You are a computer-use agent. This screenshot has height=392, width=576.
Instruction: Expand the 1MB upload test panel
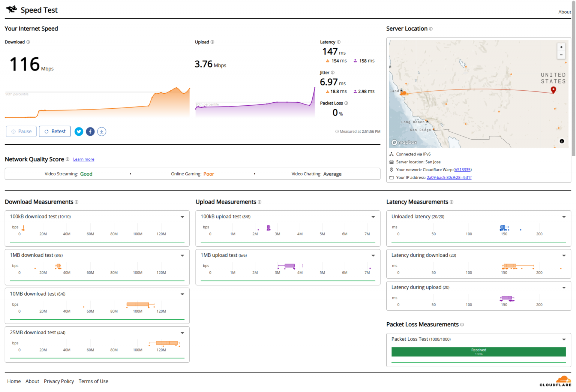click(373, 256)
